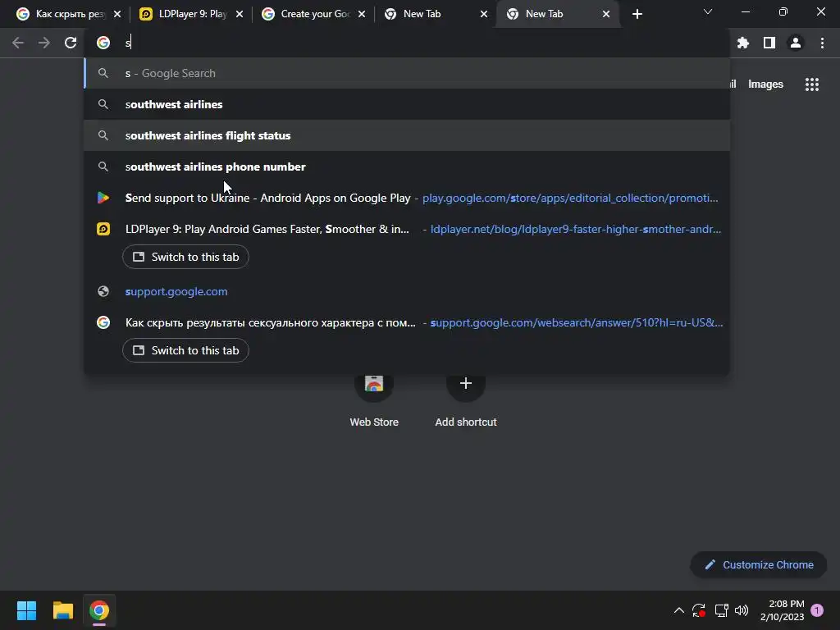Open the profile avatar icon
The width and height of the screenshot is (840, 630).
tap(796, 43)
